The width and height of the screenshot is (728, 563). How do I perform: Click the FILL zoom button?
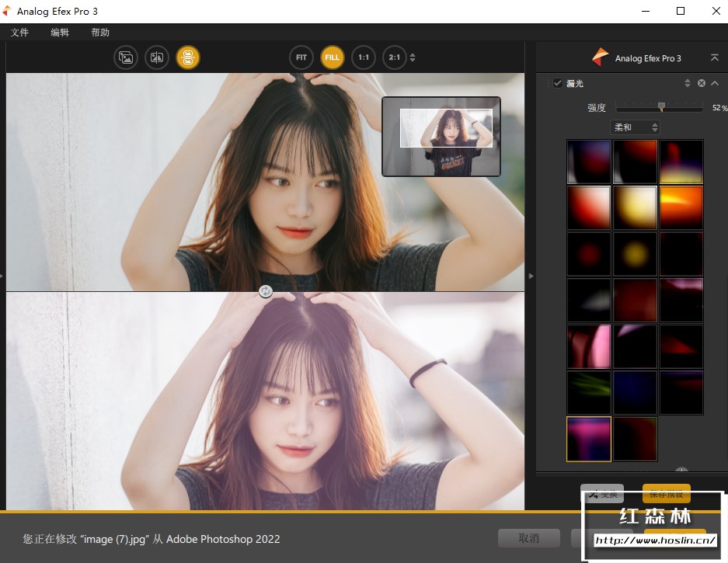point(333,57)
